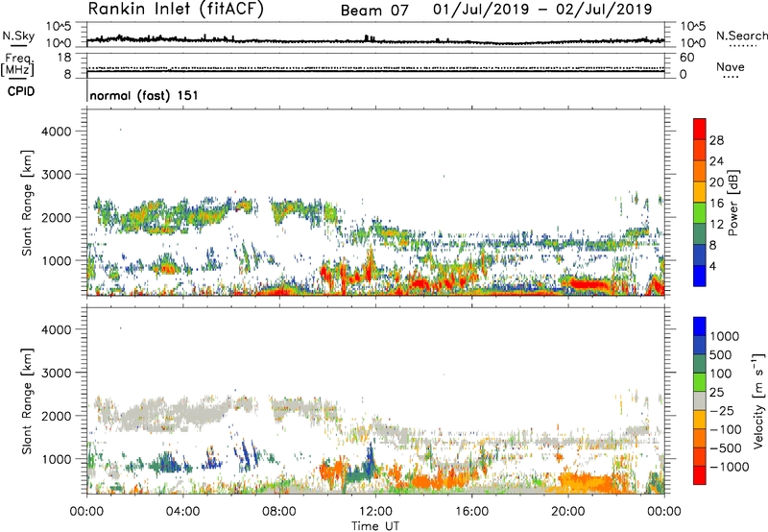The image size is (768, 532).
Task: Click the 'Rankin Inlet (fitACF)' title text
Action: click(176, 9)
